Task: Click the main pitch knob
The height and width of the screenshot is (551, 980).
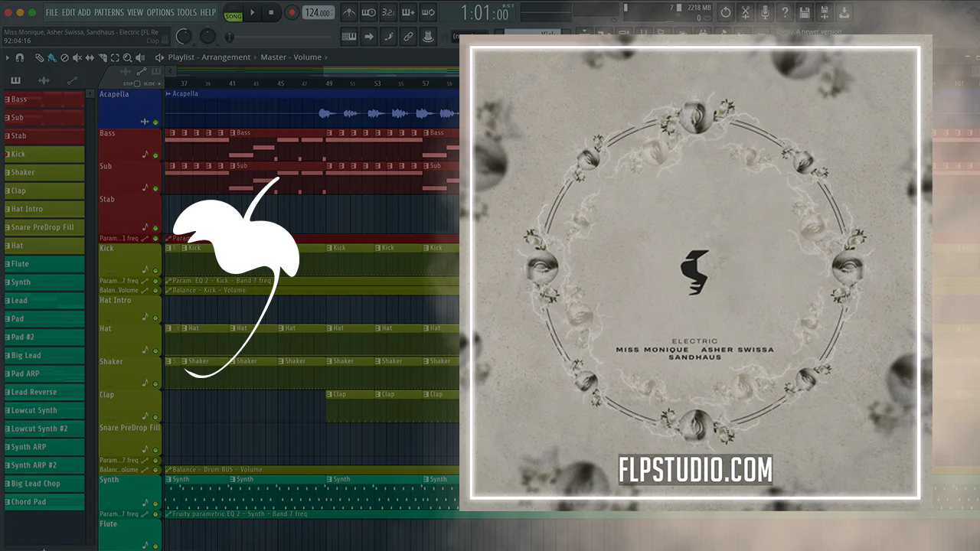Action: click(x=207, y=36)
